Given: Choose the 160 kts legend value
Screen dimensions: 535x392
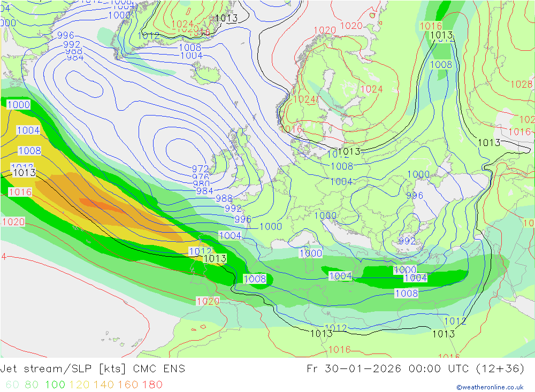Looking at the screenshot, I should click(x=128, y=385).
